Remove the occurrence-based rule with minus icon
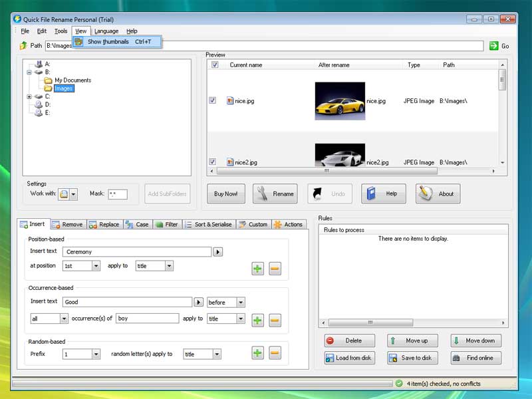The width and height of the screenshot is (532, 399). (x=275, y=321)
